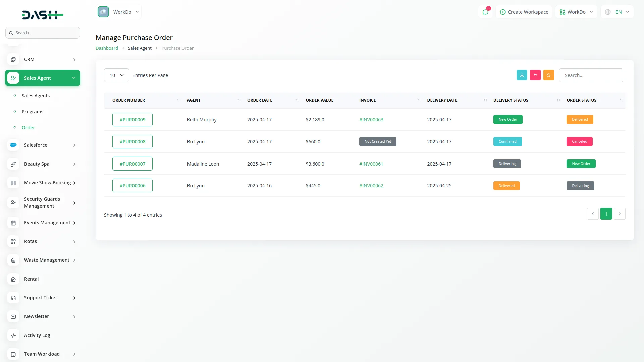
Task: Click the Activity Log pulse icon
Action: [13, 335]
